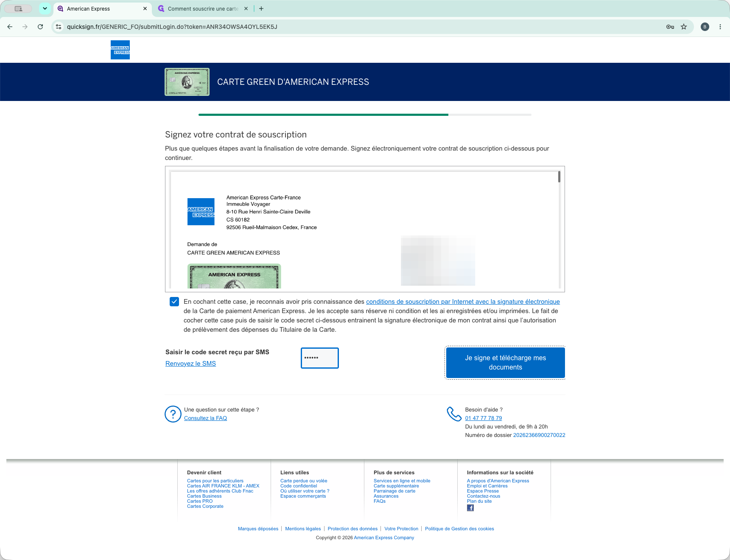Open the Chrome three-dot menu
The image size is (730, 560).
point(720,27)
